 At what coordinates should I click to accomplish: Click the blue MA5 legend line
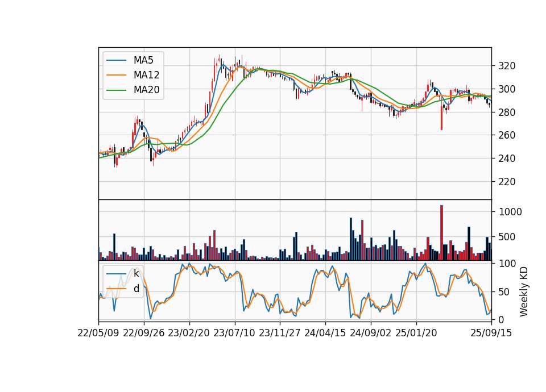(116, 60)
